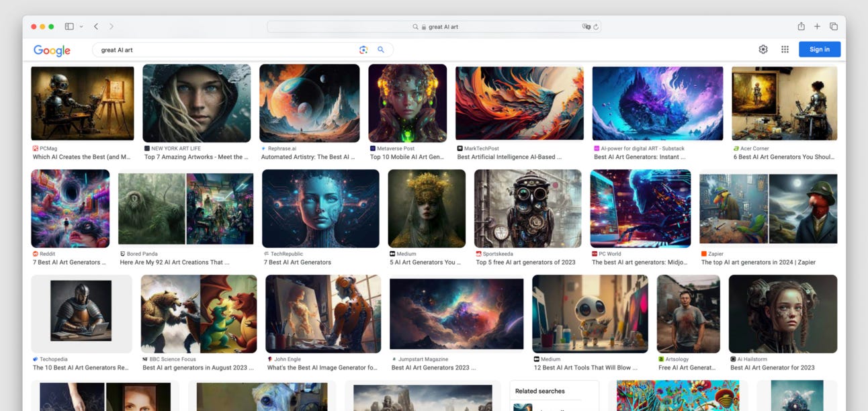Open the sidebar options dropdown chevron
868x411 pixels.
tap(81, 26)
